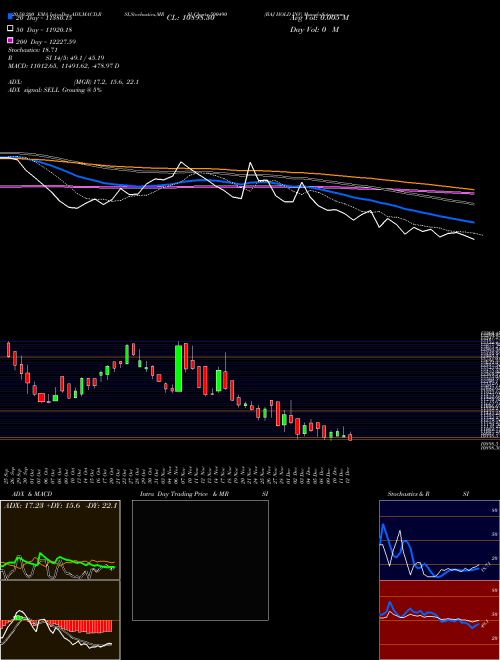Click the MACD values line
The image size is (500, 660).
(64, 66)
